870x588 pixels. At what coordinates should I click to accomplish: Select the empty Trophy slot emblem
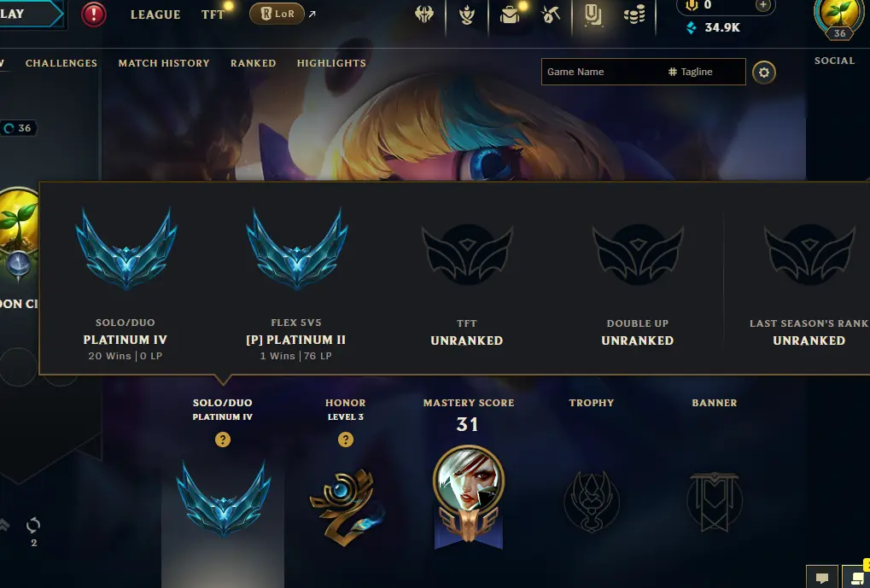[x=592, y=502]
